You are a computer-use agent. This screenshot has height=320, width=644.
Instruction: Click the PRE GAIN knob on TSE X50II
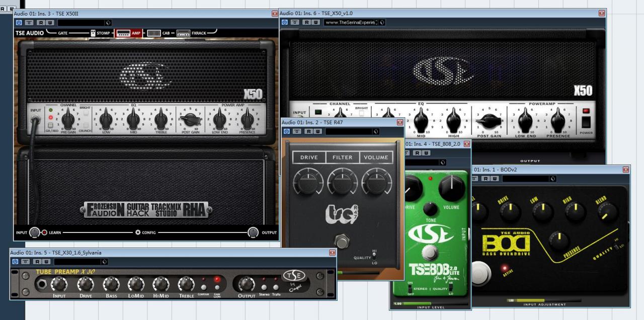pyautogui.click(x=68, y=119)
